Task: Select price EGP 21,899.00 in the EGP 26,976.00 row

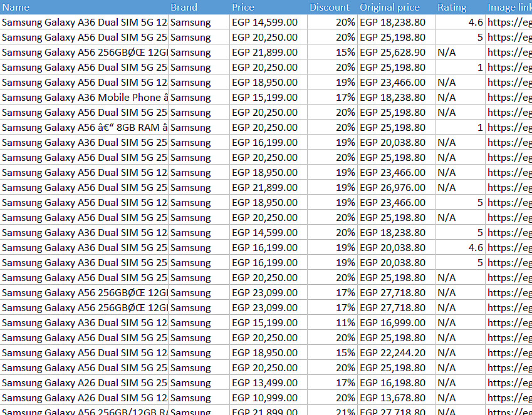Action: pos(268,188)
